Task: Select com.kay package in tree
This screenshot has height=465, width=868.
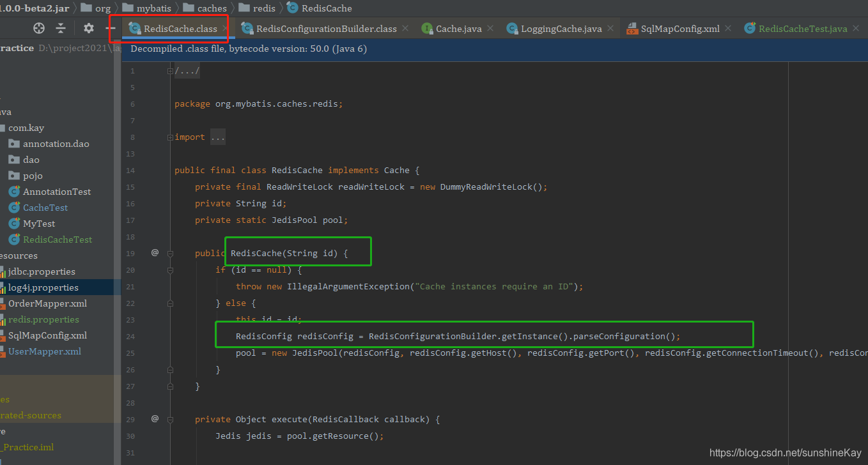Action: click(x=26, y=128)
